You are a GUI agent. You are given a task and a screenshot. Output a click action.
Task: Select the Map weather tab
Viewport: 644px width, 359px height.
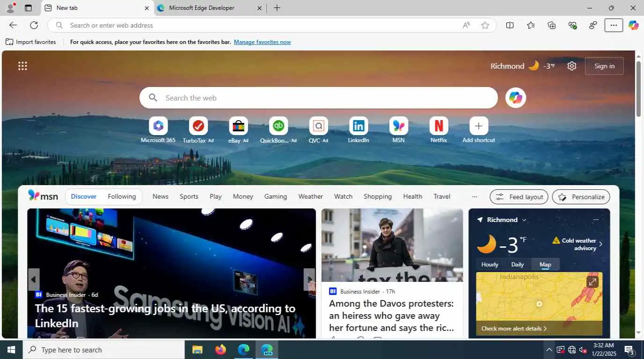point(545,265)
